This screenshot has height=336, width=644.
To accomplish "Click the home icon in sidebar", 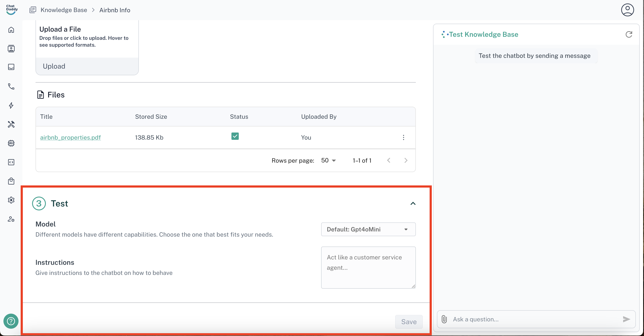I will [x=11, y=30].
